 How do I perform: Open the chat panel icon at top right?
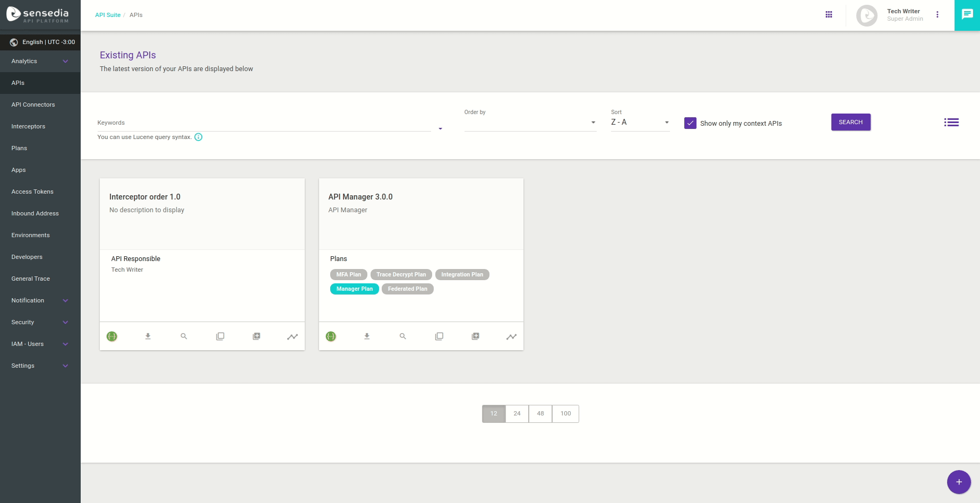[967, 15]
